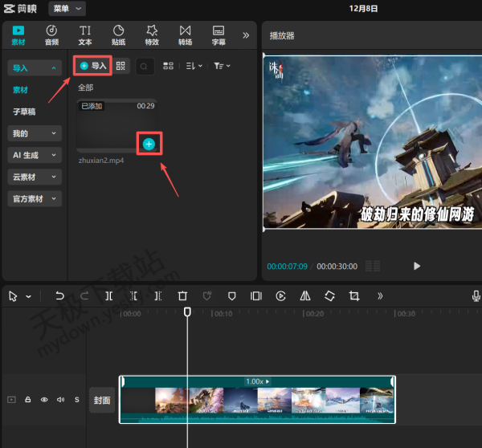
Task: Click the 封面 cover button
Action: [x=102, y=400]
